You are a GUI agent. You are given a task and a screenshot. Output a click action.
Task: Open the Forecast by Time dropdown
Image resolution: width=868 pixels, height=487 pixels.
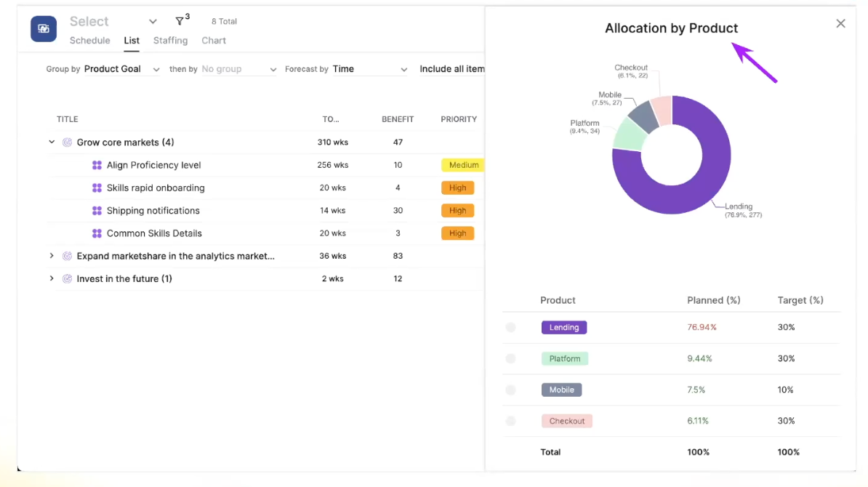[370, 69]
